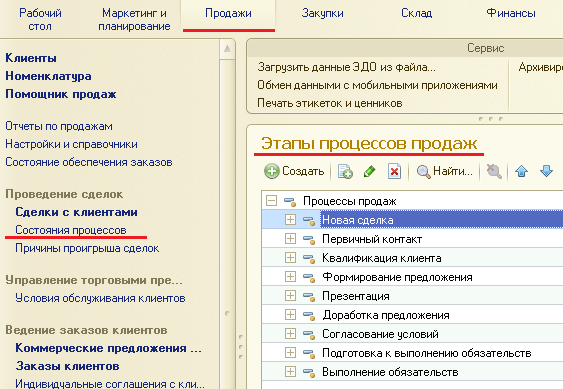The image size is (563, 389).
Task: Open the Помощник продаж link
Action: point(61,94)
